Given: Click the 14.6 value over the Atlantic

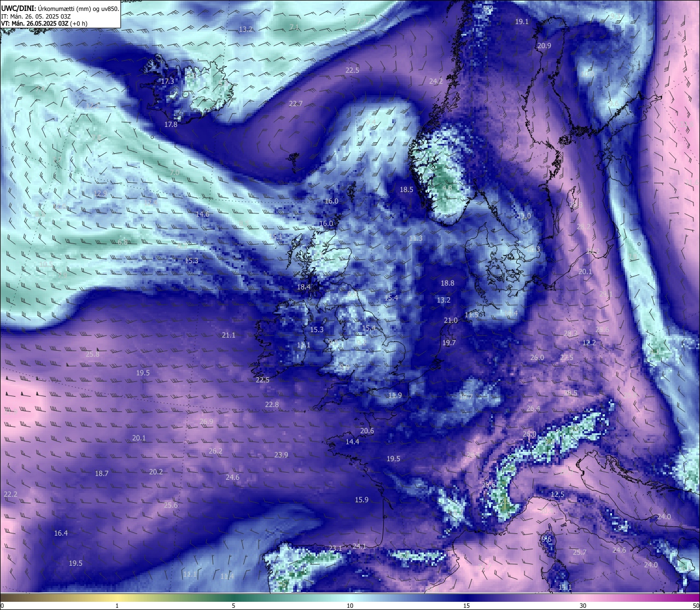Looking at the screenshot, I should point(202,214).
